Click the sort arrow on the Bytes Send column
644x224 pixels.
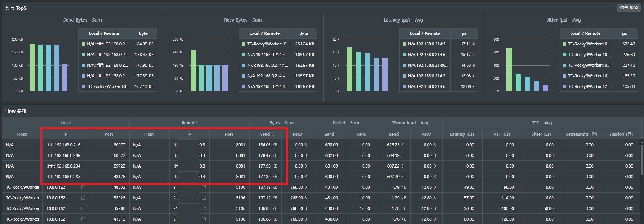tap(273, 135)
